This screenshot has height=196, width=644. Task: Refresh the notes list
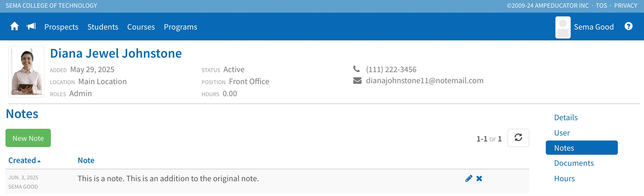[518, 138]
